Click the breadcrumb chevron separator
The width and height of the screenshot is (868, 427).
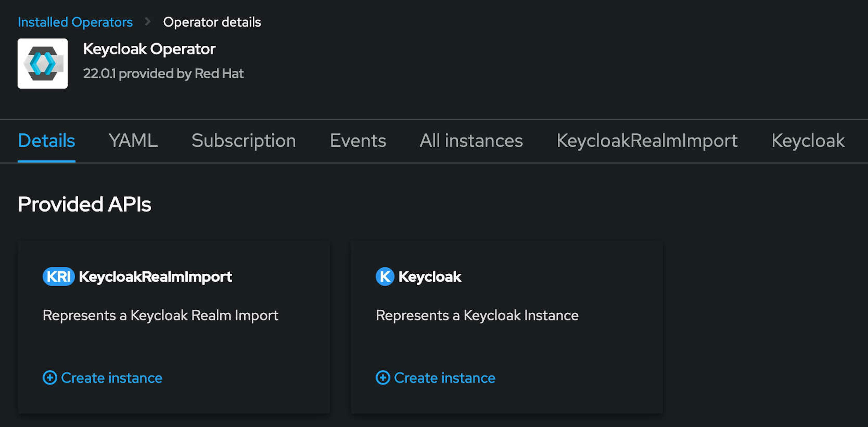[x=147, y=22]
